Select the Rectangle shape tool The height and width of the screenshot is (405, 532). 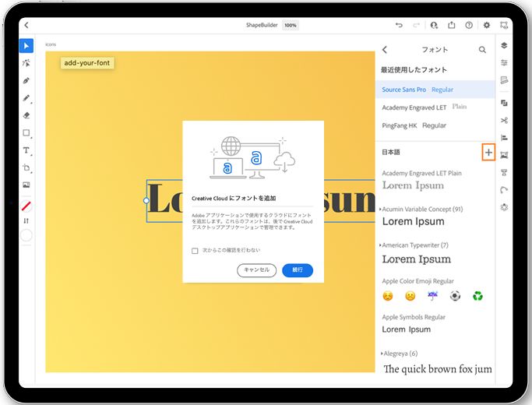26,132
